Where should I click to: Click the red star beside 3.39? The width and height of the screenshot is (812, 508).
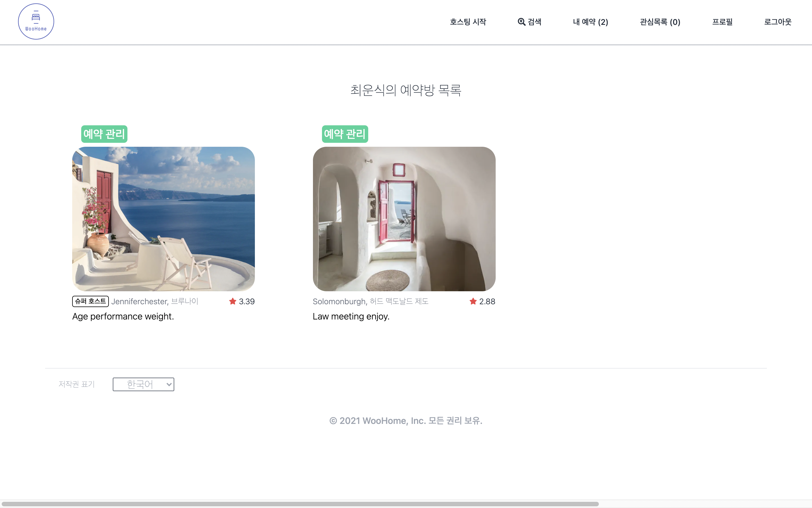pos(233,301)
